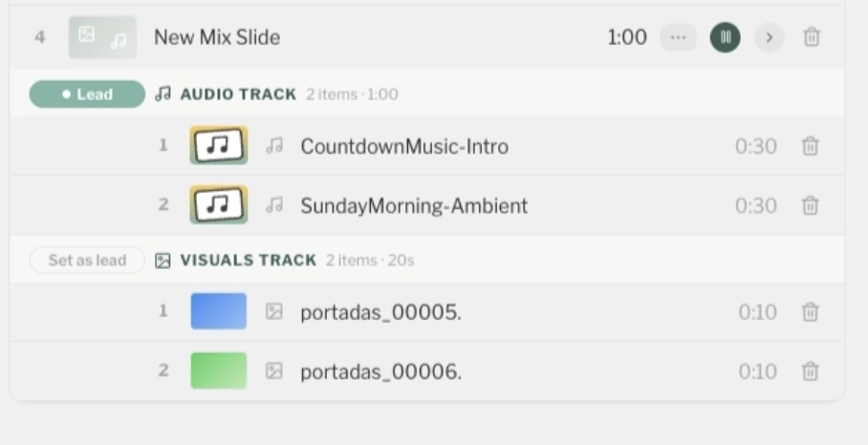Remove portadas_00005 from visuals track
This screenshot has height=445, width=868.
tap(810, 311)
